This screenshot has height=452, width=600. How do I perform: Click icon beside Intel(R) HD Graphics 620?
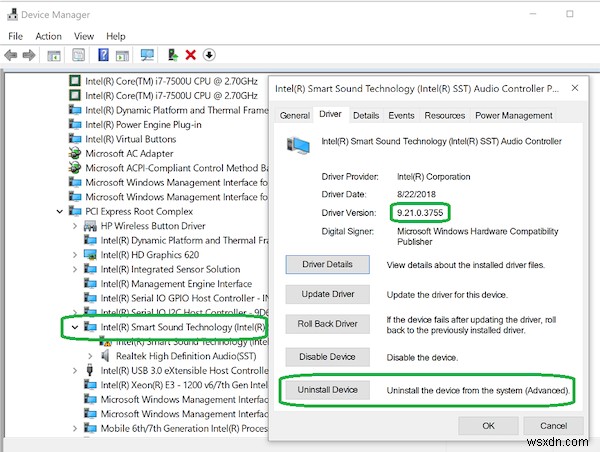pos(90,255)
